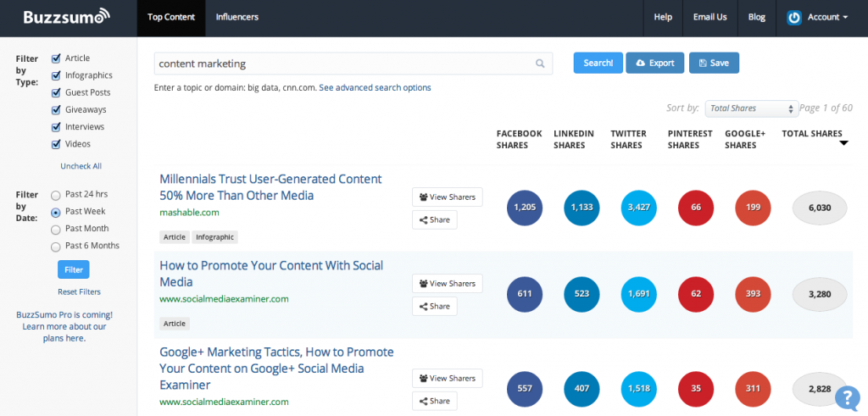The height and width of the screenshot is (416, 868).
Task: Click the Reset Filters link
Action: click(x=79, y=291)
